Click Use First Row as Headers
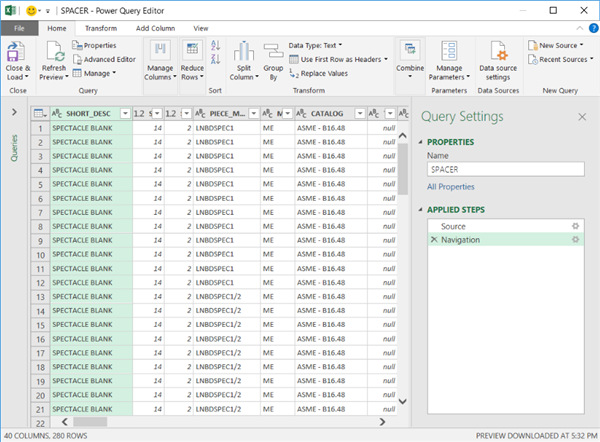The image size is (600, 442). [x=338, y=59]
